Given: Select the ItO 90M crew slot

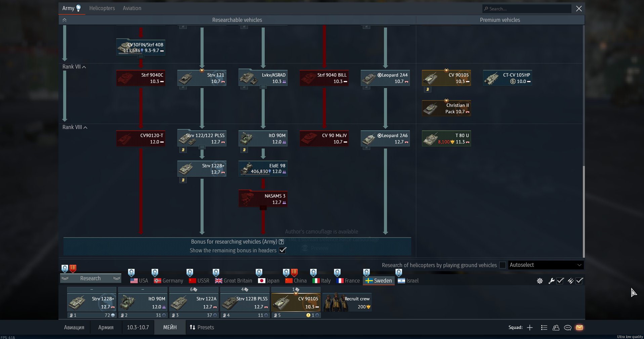Looking at the screenshot, I should click(143, 303).
